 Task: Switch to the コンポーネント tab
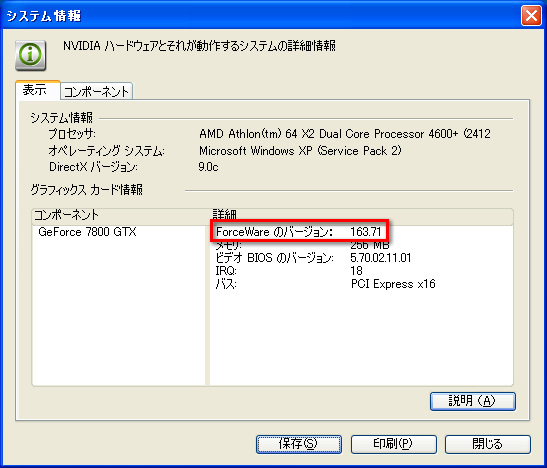[x=97, y=92]
